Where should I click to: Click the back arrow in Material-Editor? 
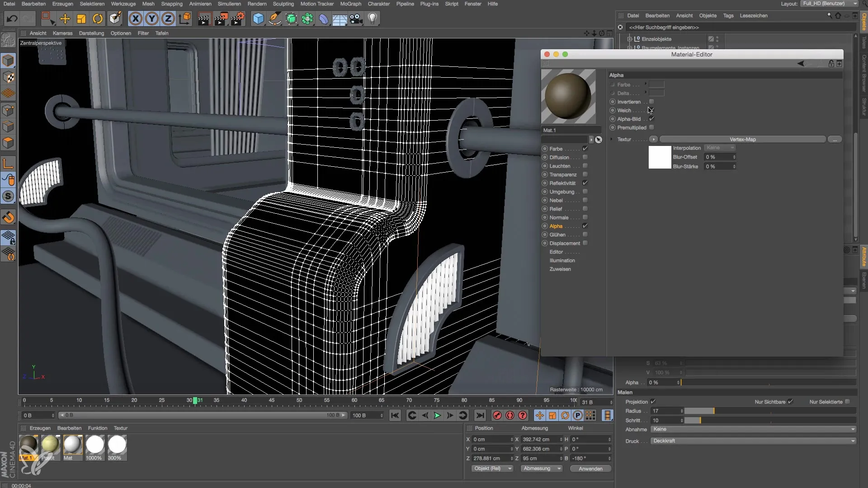click(x=801, y=64)
